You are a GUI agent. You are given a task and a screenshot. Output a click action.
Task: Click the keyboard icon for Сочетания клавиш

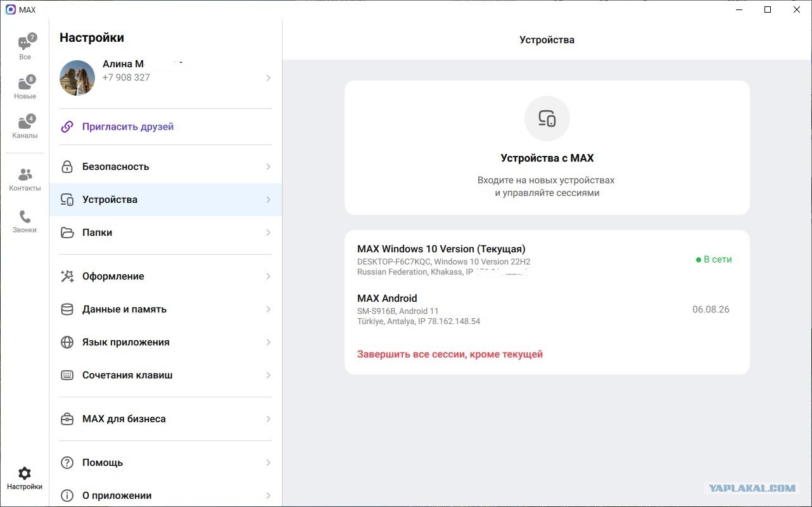click(x=67, y=375)
